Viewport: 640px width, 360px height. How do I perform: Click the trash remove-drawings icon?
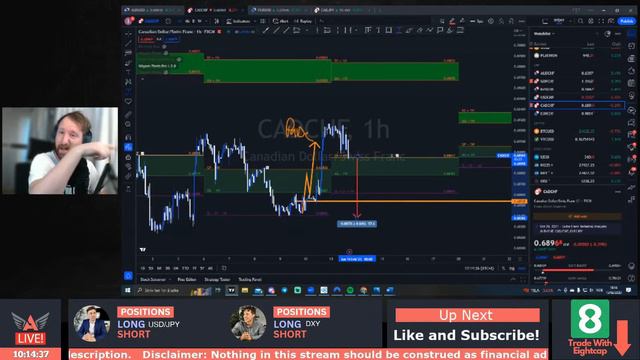point(129,189)
